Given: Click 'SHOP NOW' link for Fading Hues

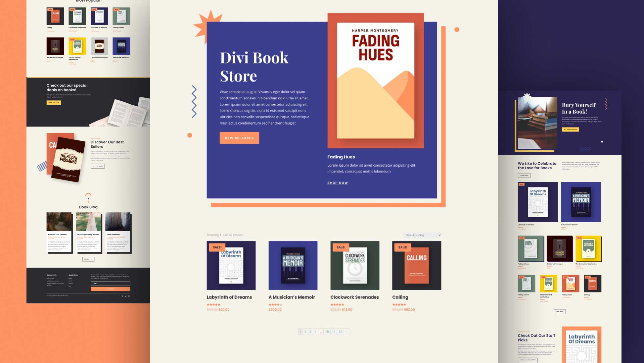Looking at the screenshot, I should point(338,182).
